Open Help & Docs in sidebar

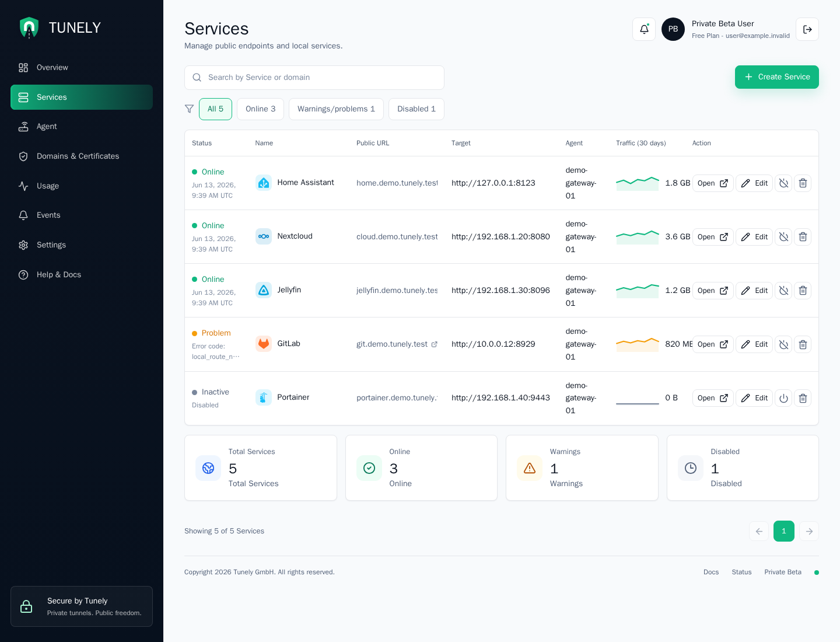tap(82, 275)
